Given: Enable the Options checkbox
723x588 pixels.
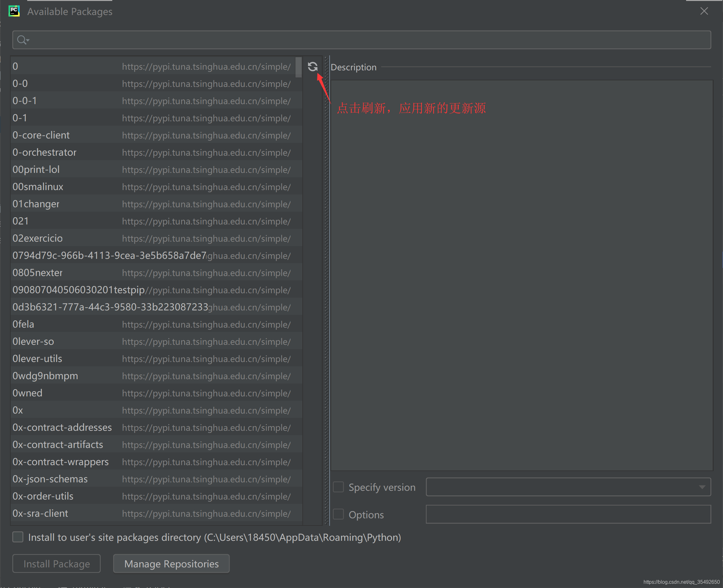Looking at the screenshot, I should [x=338, y=514].
